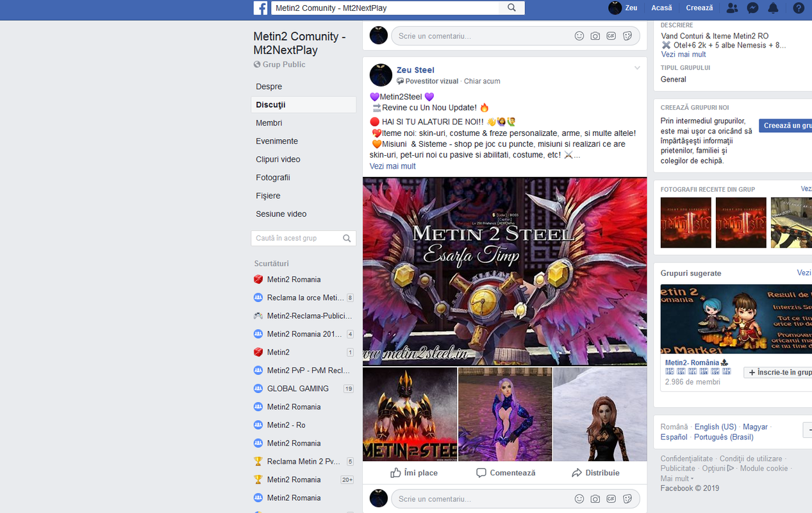Click the Creează un grup button
The image size is (812, 513).
(x=786, y=126)
